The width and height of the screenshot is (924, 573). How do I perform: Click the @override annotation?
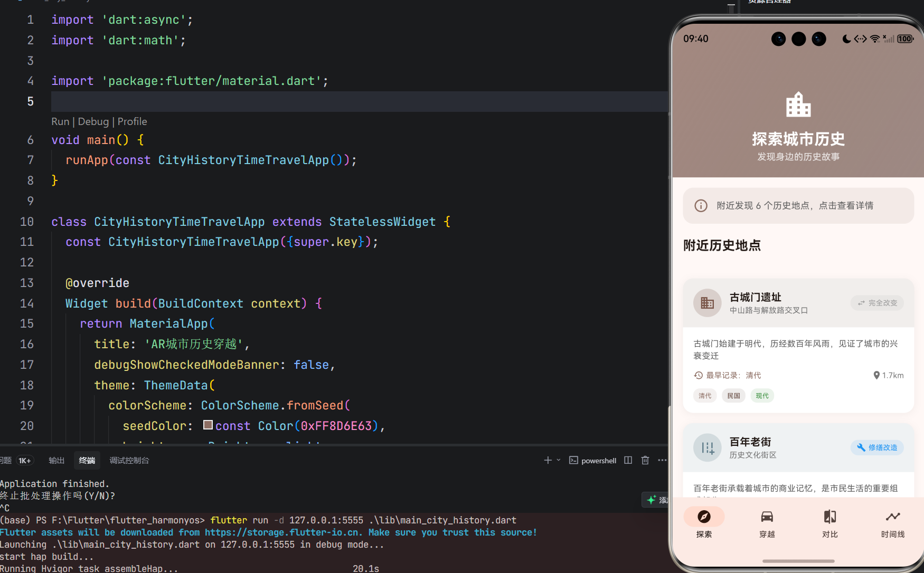pyautogui.click(x=97, y=283)
